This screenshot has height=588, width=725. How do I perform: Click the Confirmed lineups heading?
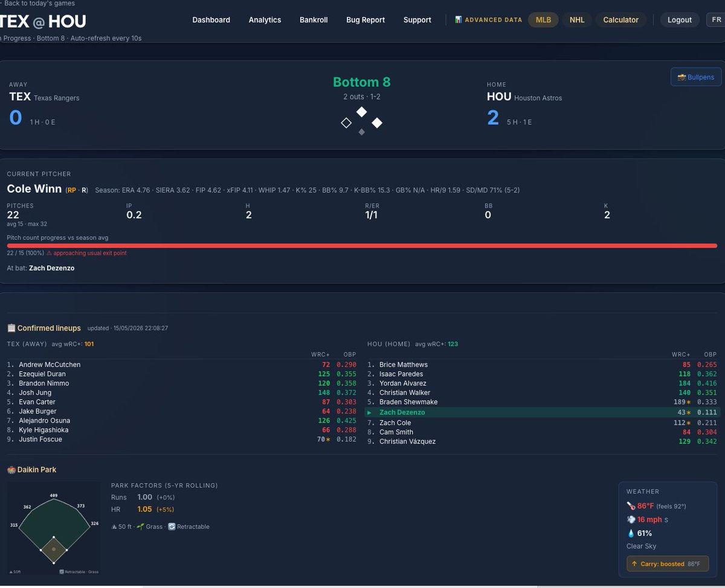tap(49, 328)
